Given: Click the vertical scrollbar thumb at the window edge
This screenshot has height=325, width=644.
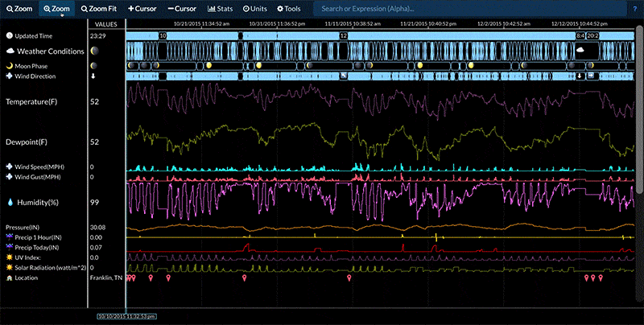Looking at the screenshot, I should click(640, 109).
